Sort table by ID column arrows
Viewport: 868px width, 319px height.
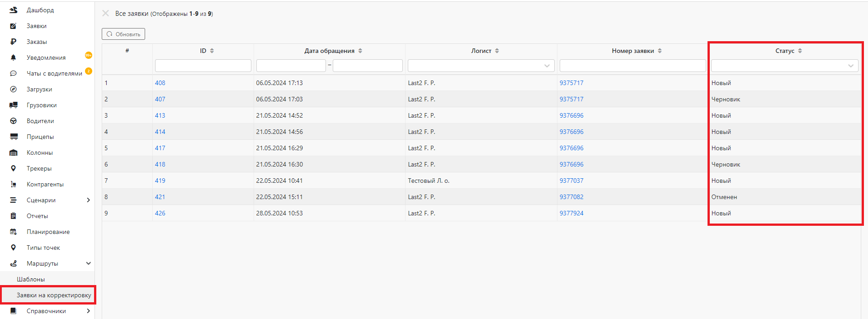212,51
